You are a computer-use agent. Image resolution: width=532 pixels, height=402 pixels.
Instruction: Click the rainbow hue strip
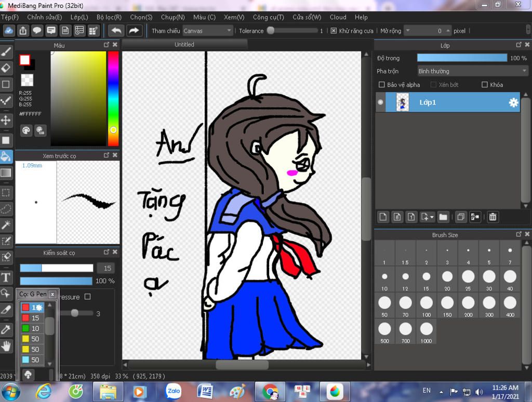point(113,98)
